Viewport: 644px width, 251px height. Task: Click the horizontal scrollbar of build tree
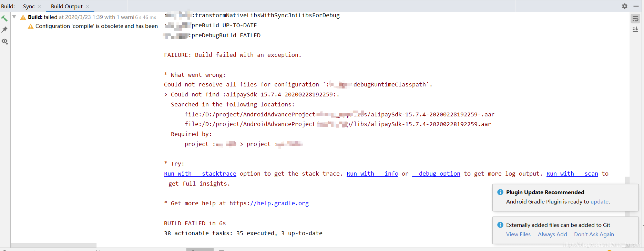tap(54, 245)
